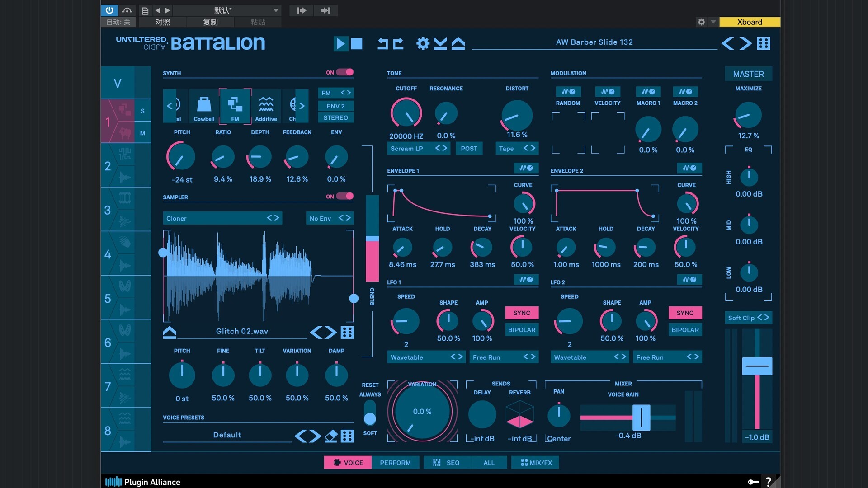Click the VELOCITY modulation source icon
The image size is (868, 488).
(x=608, y=92)
